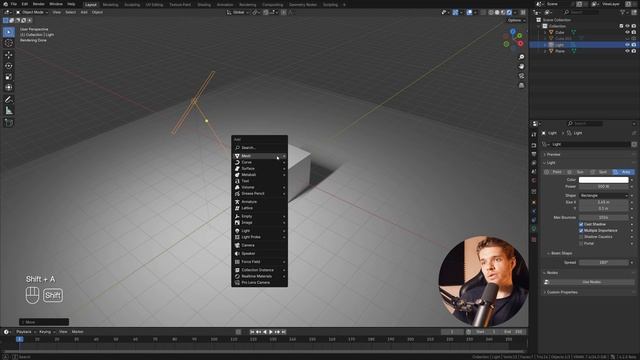Toggle the Cast Shadow checkbox
The image size is (640, 360).
[581, 224]
